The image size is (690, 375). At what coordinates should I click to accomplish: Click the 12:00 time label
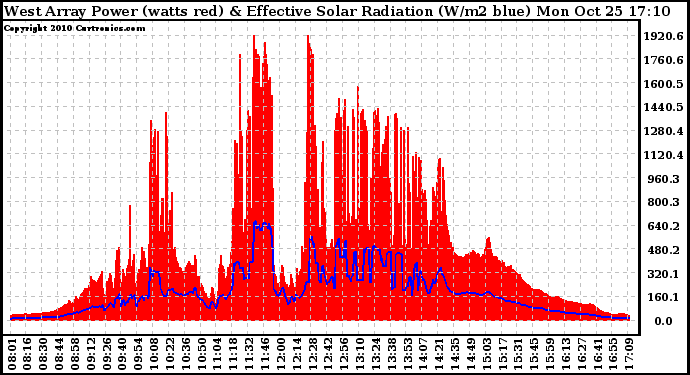pyautogui.click(x=281, y=354)
